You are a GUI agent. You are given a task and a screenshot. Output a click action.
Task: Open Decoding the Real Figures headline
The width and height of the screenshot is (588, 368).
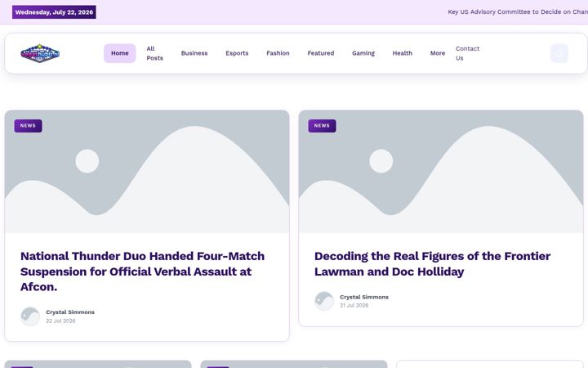pos(432,264)
